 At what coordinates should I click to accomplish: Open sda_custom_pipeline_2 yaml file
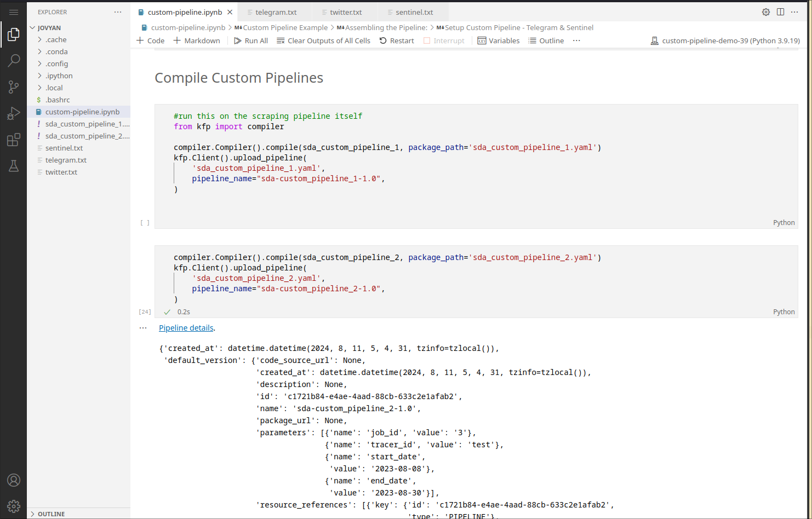[x=78, y=136]
